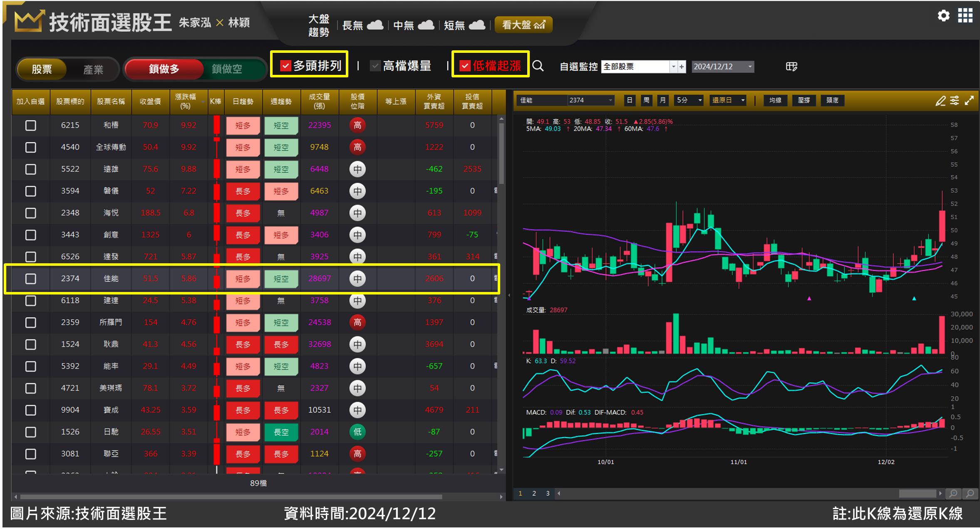Image resolution: width=980 pixels, height=532 pixels.
Task: Collapse the panel with the divider arrow
Action: [x=509, y=295]
